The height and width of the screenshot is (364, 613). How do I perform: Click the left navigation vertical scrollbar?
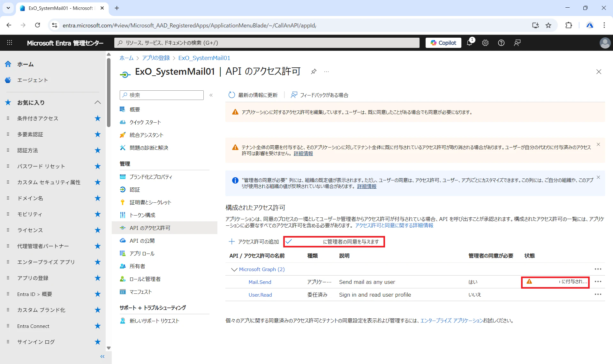pos(109,93)
